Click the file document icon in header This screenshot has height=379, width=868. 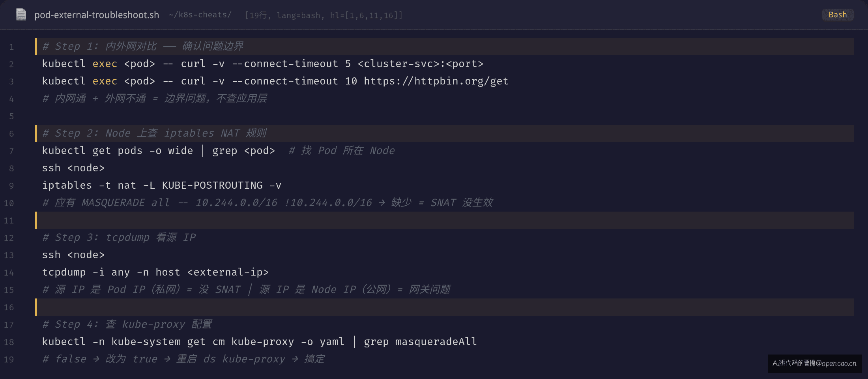tap(21, 15)
